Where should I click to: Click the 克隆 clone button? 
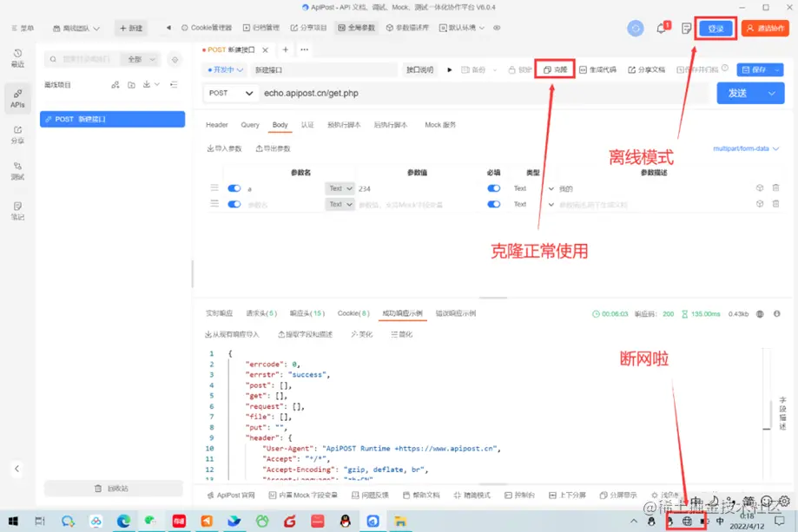pos(555,69)
